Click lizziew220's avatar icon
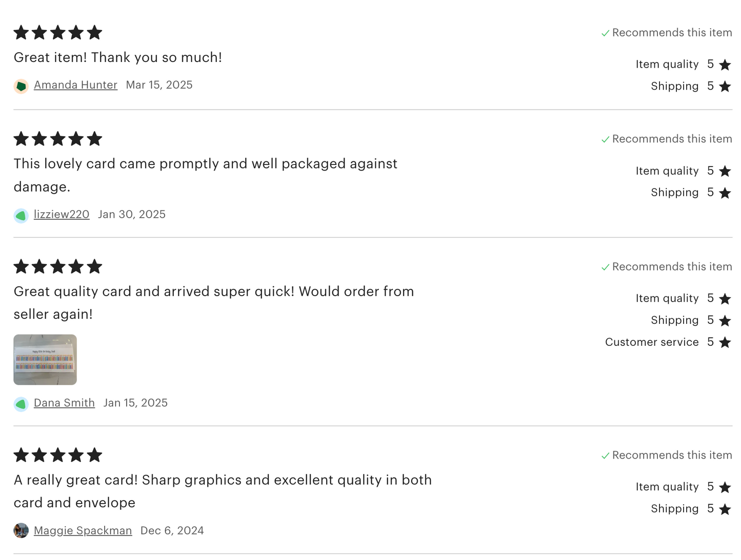741x560 pixels. tap(21, 216)
